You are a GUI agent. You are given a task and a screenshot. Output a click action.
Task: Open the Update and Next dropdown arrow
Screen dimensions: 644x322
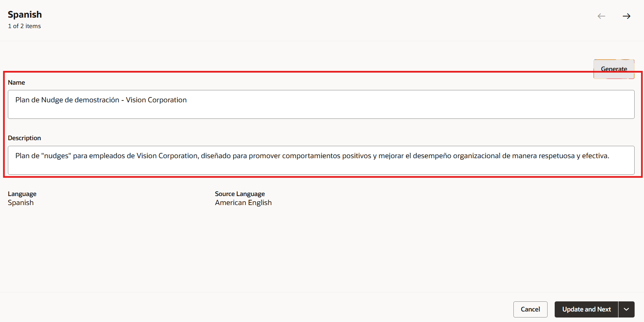coord(626,309)
